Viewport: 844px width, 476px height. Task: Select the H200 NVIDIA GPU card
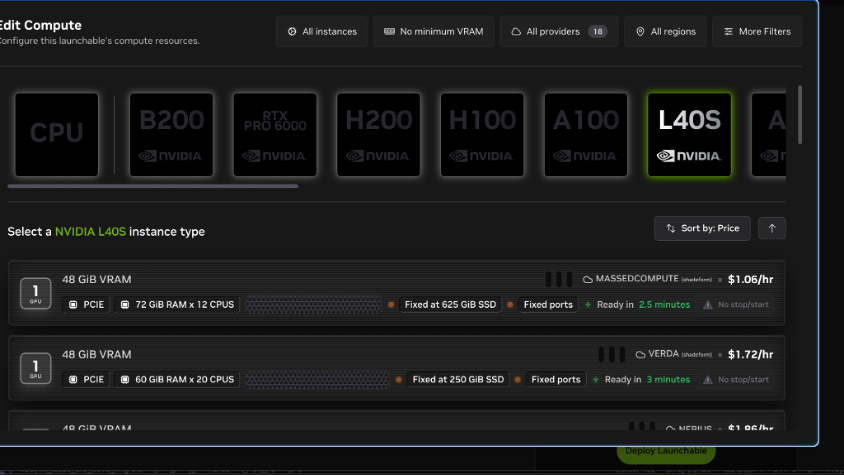(378, 135)
